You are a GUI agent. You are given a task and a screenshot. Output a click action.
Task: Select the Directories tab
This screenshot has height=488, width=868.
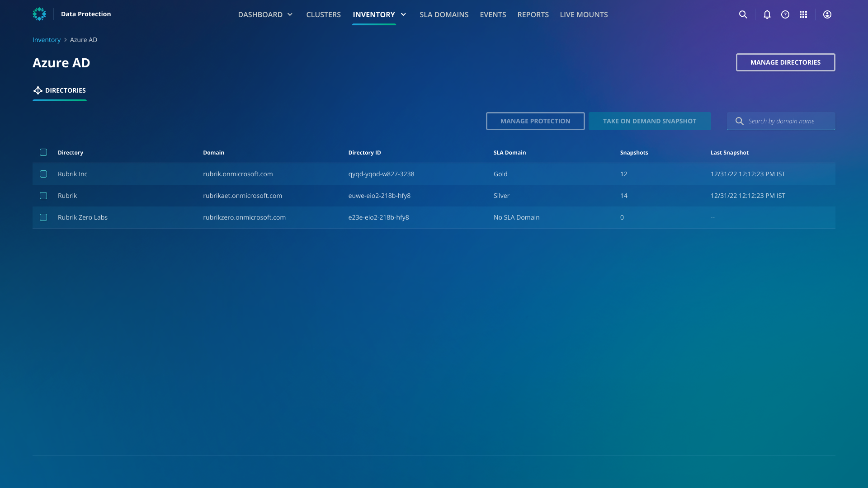[60, 90]
